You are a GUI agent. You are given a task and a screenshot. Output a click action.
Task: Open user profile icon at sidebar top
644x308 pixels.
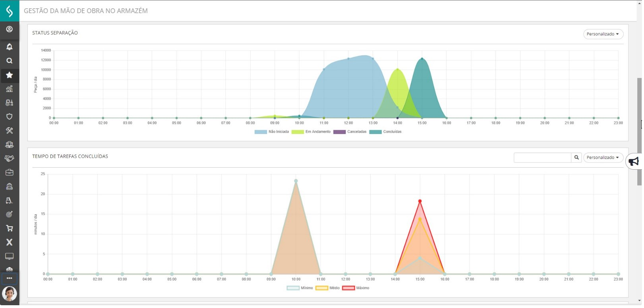[10, 29]
